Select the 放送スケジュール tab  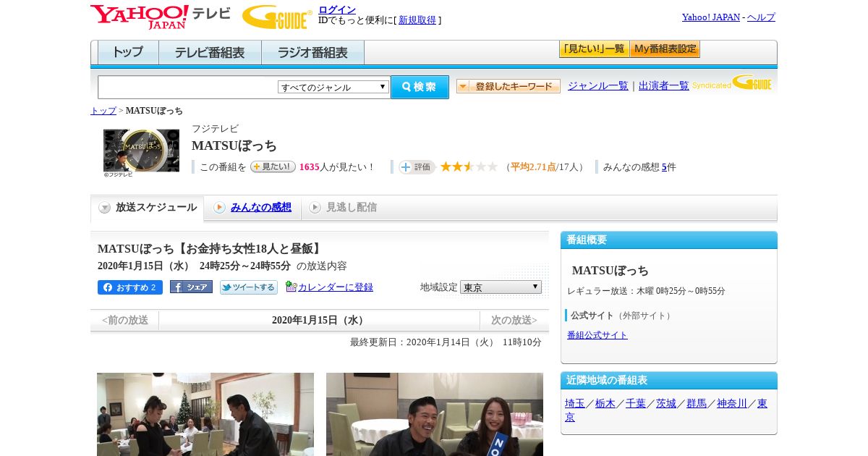148,208
